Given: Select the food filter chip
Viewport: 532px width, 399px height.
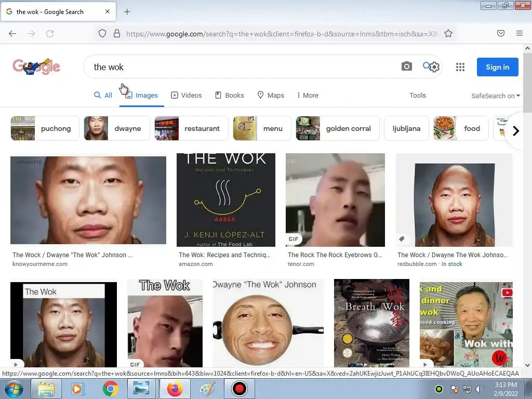Looking at the screenshot, I should (461, 128).
